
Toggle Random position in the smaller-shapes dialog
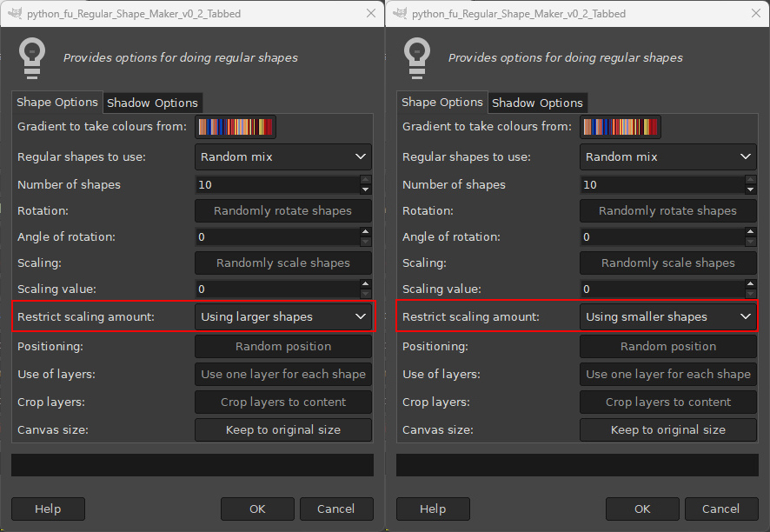tap(668, 346)
